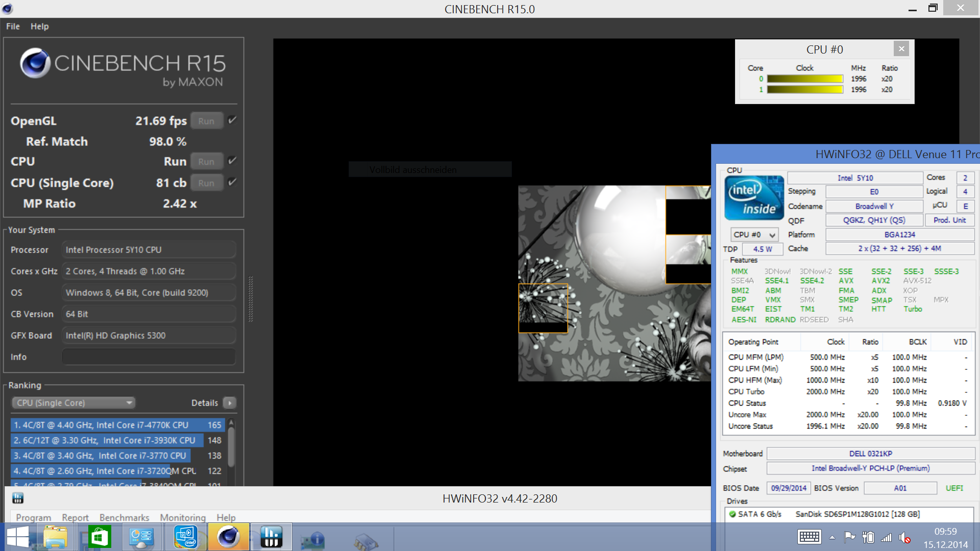Toggle the OpenGL test checkbox

click(232, 120)
